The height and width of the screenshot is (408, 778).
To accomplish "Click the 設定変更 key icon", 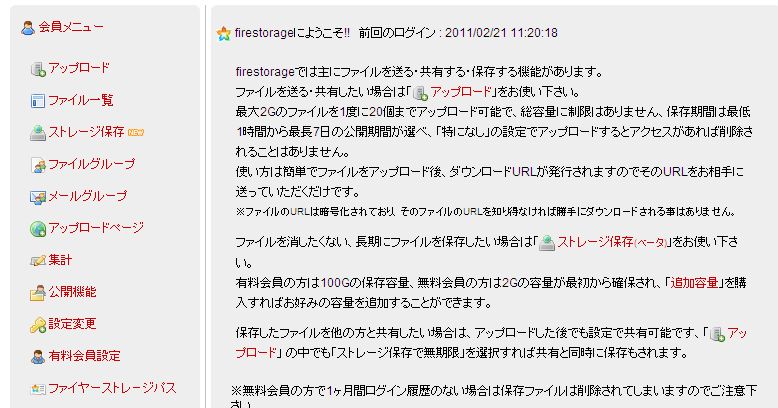I will point(38,325).
